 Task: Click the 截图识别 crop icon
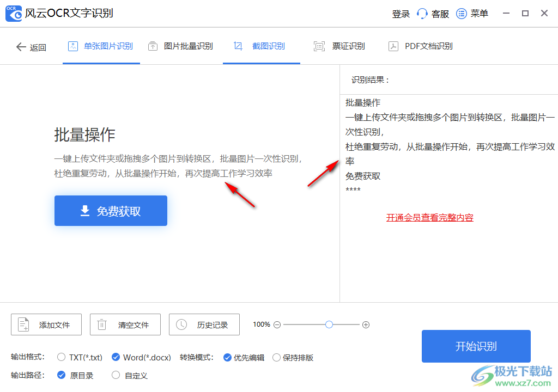point(238,46)
